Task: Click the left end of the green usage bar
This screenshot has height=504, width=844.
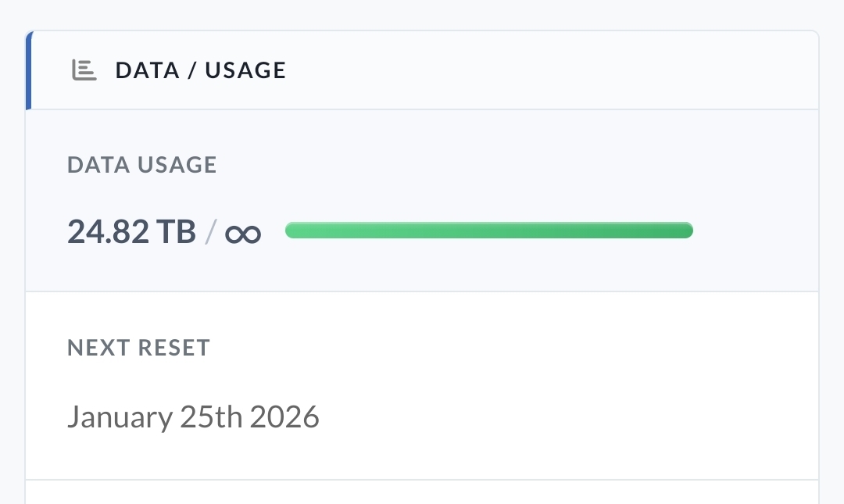Action: click(292, 231)
